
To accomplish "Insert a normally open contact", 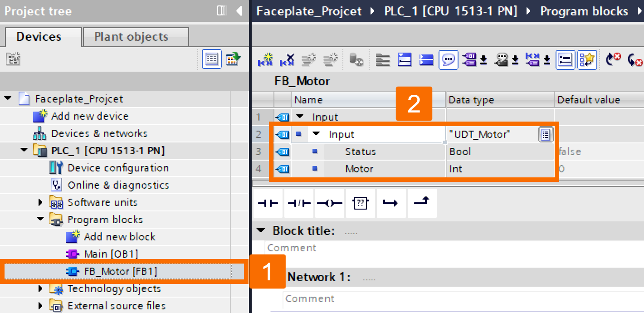I will click(268, 203).
